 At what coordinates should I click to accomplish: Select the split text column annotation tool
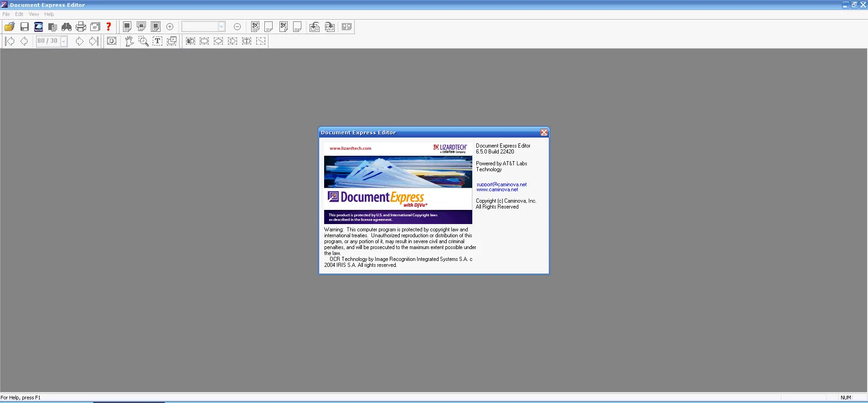[x=247, y=41]
